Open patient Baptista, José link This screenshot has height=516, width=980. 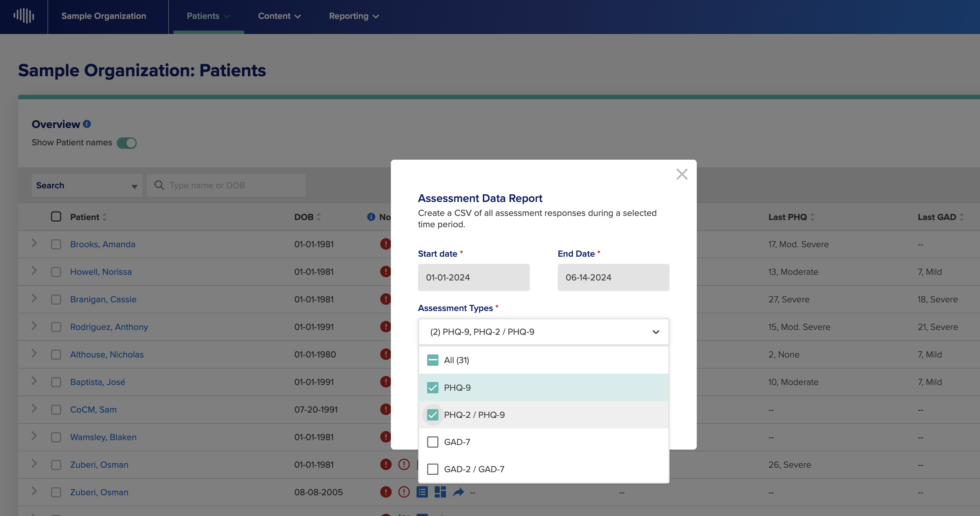coord(97,382)
